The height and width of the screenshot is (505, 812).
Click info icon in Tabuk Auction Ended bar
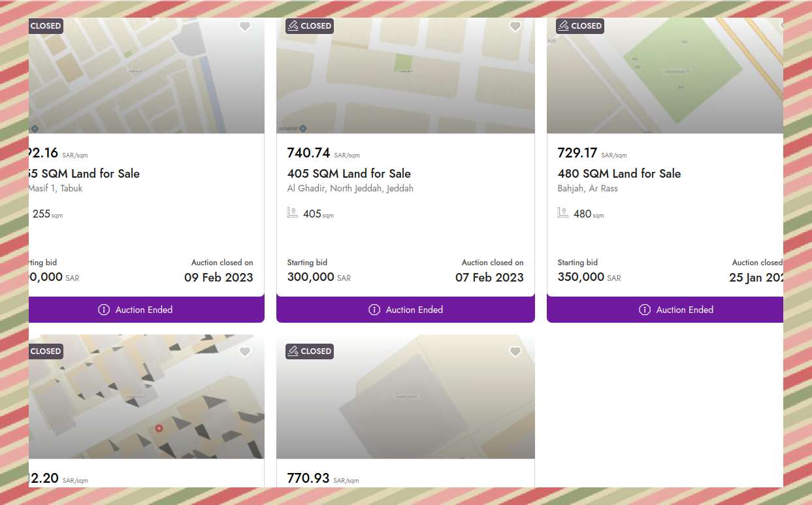click(x=103, y=310)
